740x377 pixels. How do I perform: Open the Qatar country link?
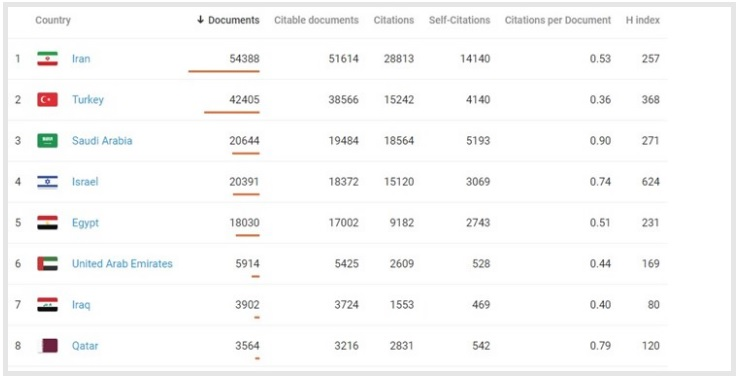(x=85, y=346)
